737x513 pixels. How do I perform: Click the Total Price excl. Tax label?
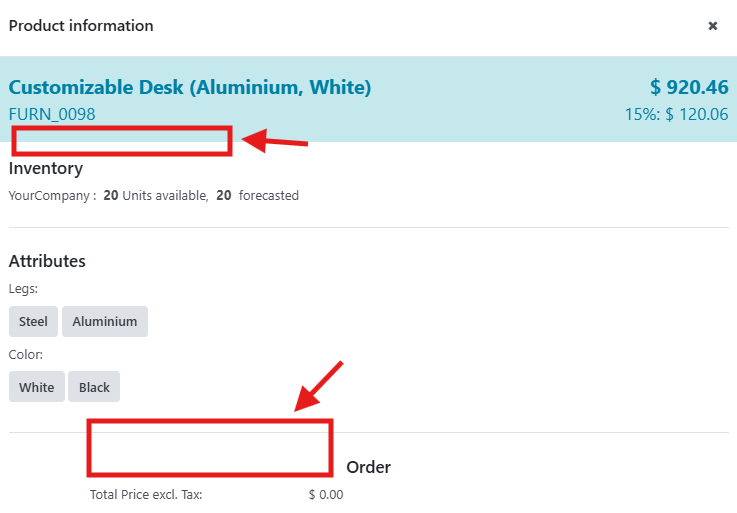pos(146,494)
